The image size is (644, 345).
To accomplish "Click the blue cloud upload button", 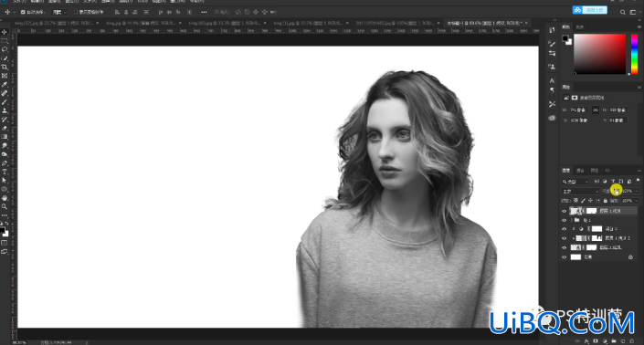I will [x=590, y=10].
